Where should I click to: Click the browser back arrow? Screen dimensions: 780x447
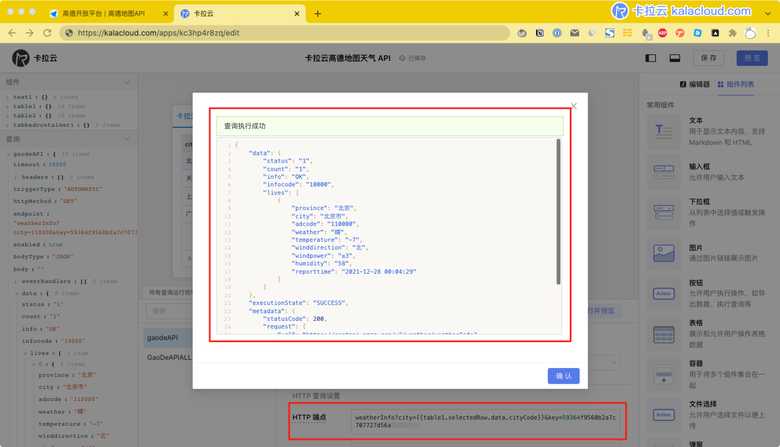[x=12, y=33]
